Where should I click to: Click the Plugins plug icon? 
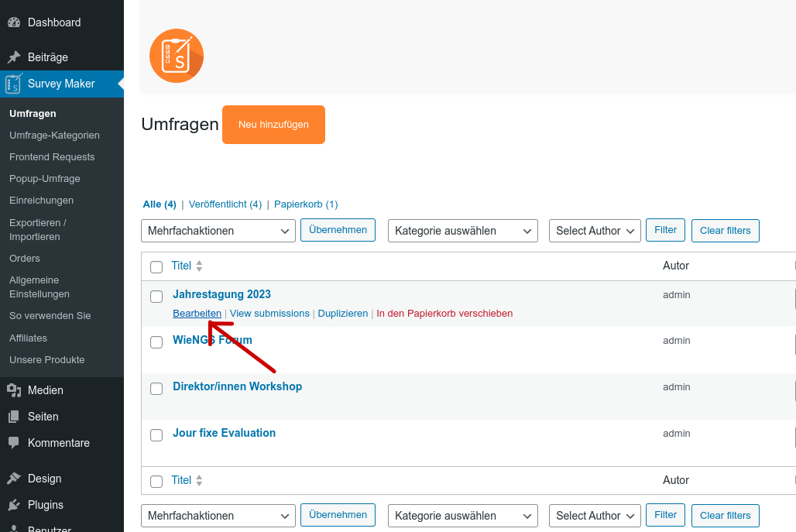(13, 505)
